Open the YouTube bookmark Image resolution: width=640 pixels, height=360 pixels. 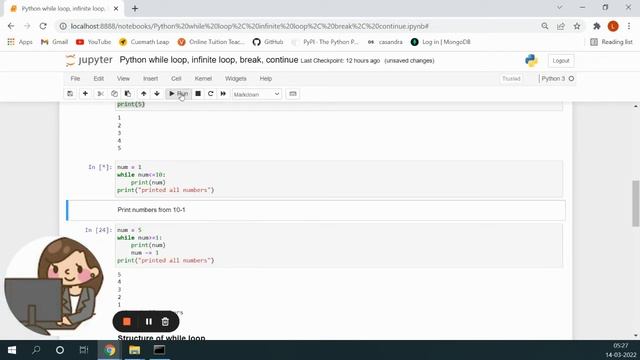click(x=93, y=42)
